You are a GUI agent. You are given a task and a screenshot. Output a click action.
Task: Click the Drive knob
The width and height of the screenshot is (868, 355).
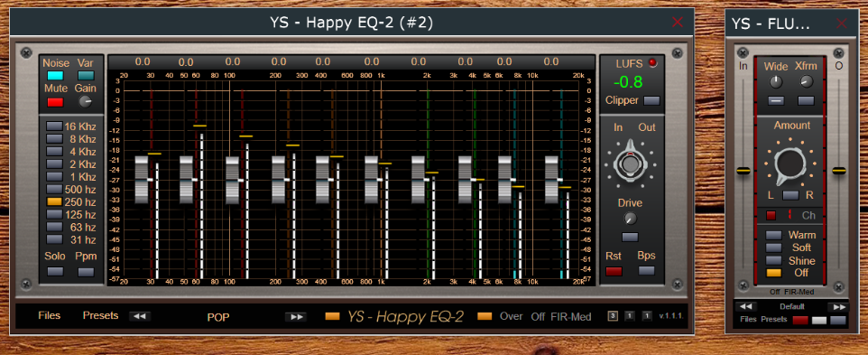pos(630,219)
